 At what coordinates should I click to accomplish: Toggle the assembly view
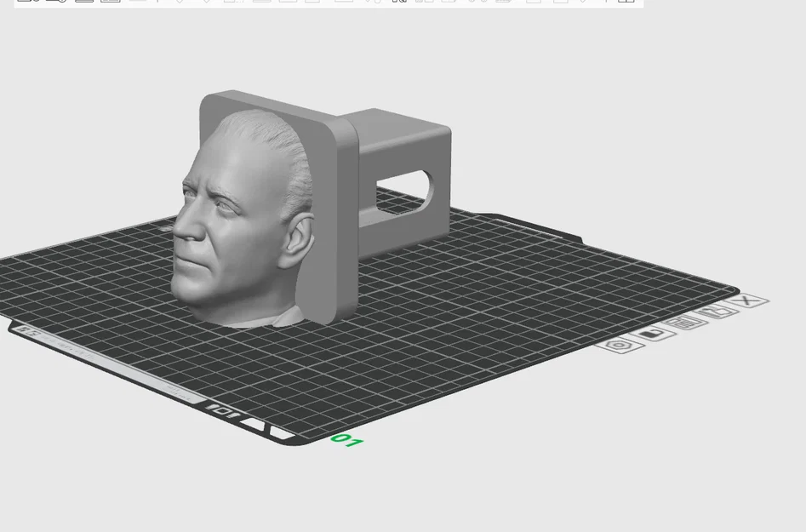coord(628,3)
